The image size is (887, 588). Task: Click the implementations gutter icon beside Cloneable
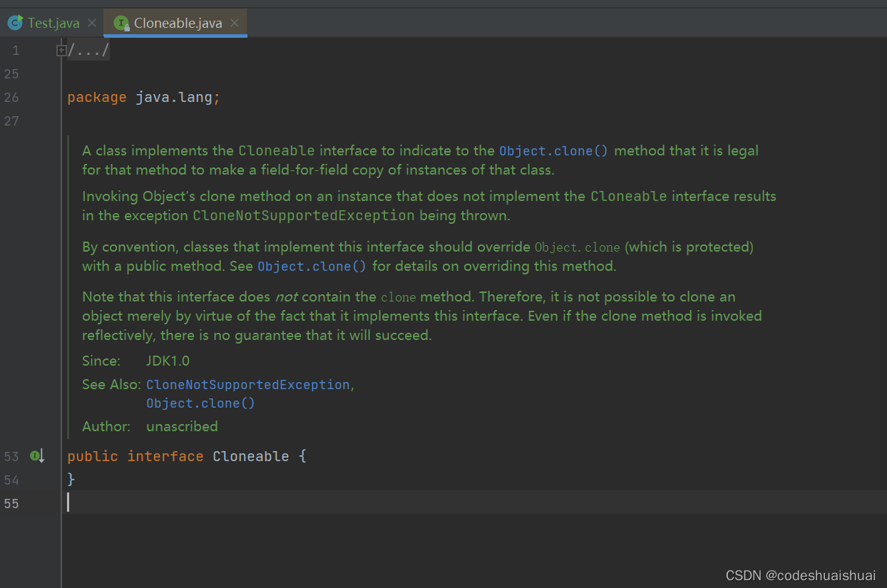37,456
